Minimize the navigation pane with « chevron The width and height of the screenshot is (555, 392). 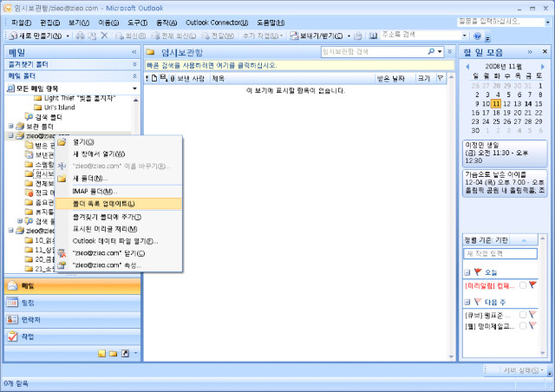coord(134,52)
